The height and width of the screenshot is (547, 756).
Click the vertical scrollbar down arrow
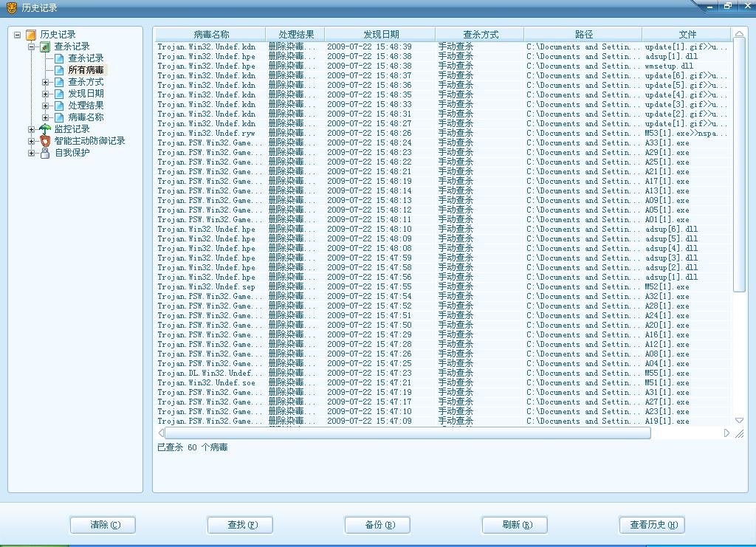pyautogui.click(x=739, y=421)
